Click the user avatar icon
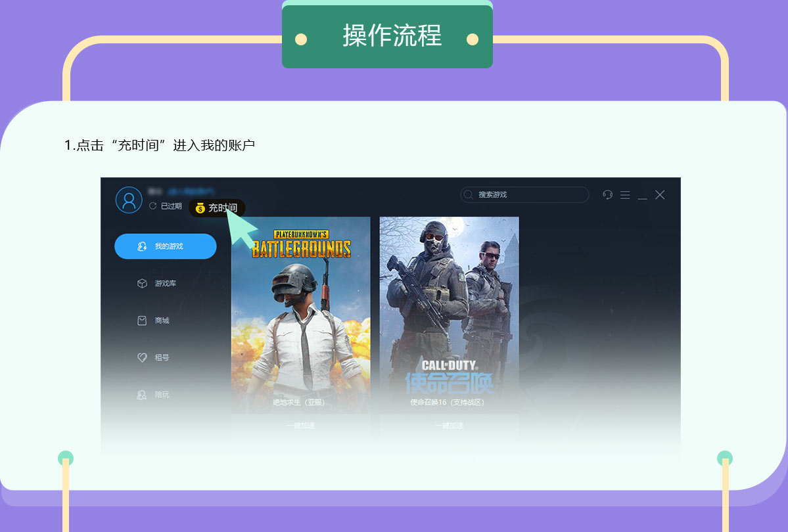 pyautogui.click(x=129, y=200)
